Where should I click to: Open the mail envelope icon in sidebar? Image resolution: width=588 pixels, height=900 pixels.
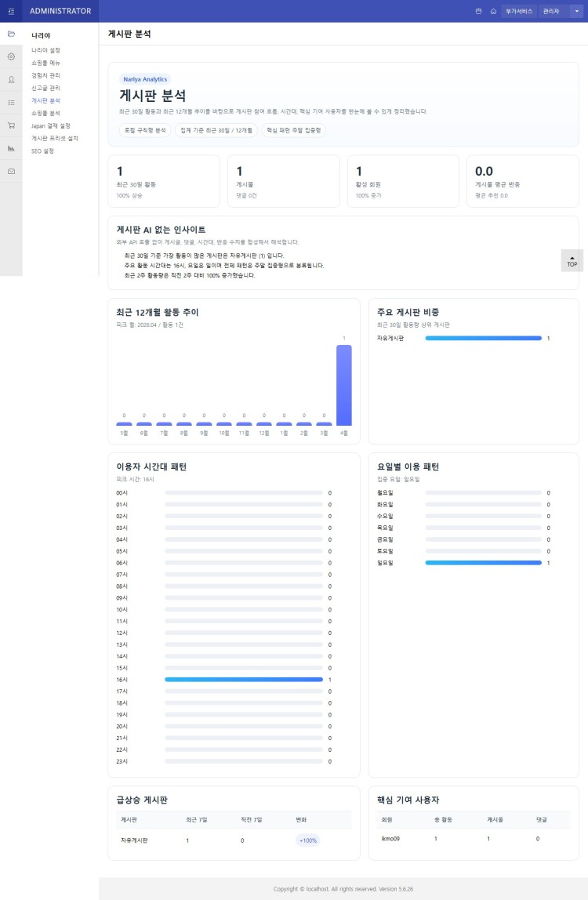click(x=11, y=171)
